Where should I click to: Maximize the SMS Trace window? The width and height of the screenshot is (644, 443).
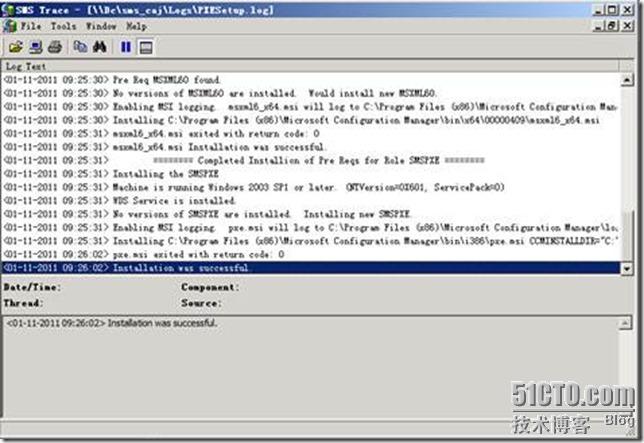pyautogui.click(x=612, y=10)
